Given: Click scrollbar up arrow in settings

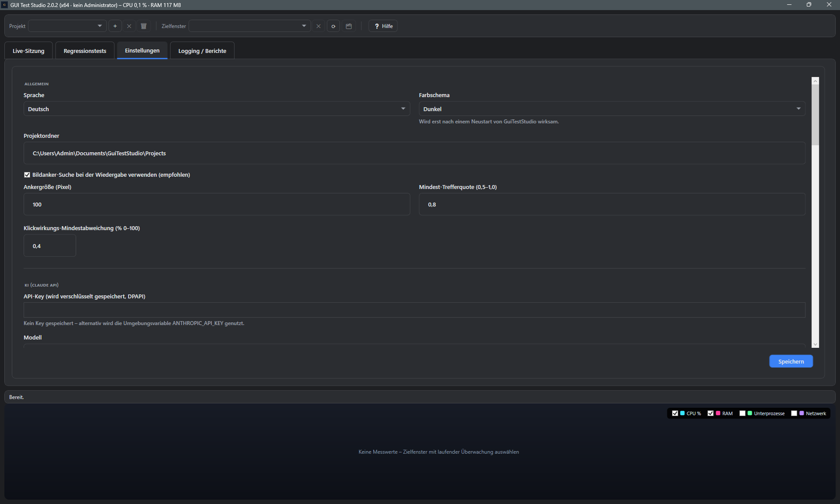Looking at the screenshot, I should pos(815,81).
